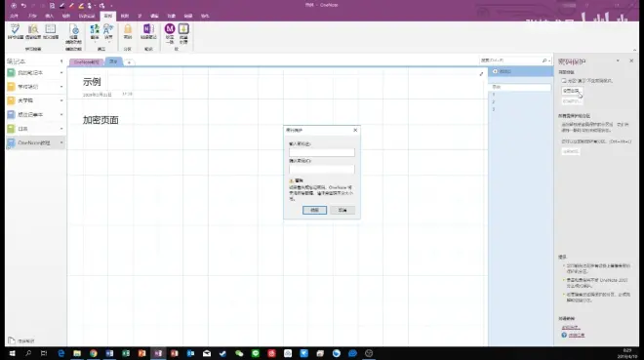Viewport: 644px width, 360px height.
Task: Toggle the checkbox in Password Protection pane
Action: 564,80
